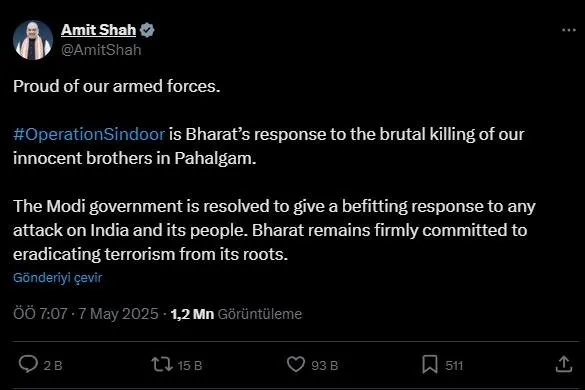Click the 93 B likes count

tap(325, 365)
